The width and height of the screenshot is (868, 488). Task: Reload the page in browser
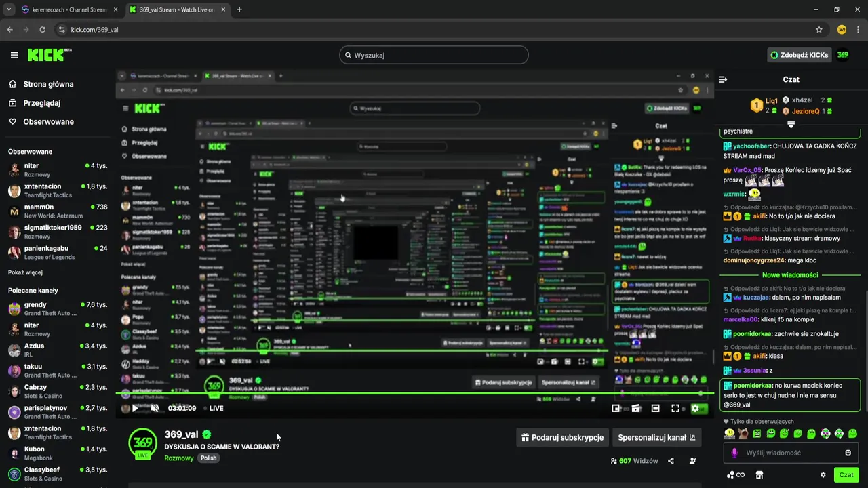point(43,30)
